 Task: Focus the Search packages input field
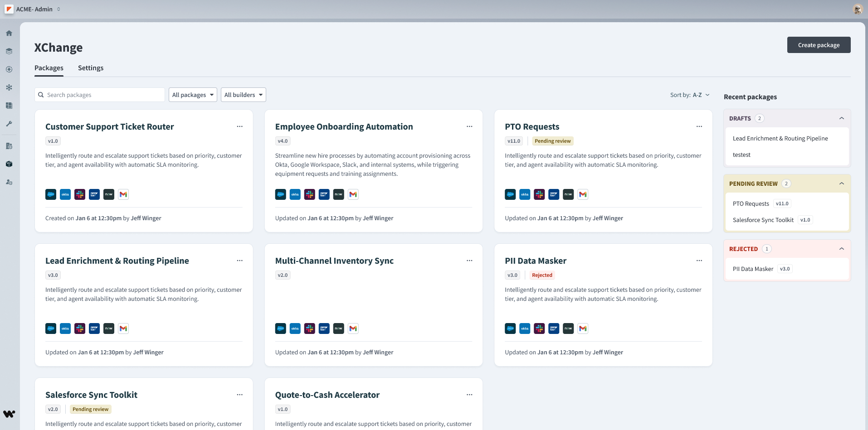[100, 95]
